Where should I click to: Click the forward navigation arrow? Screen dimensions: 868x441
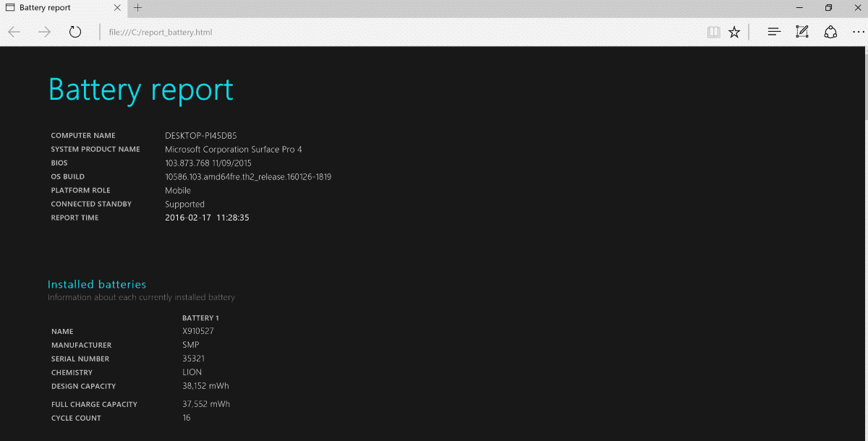[x=44, y=32]
